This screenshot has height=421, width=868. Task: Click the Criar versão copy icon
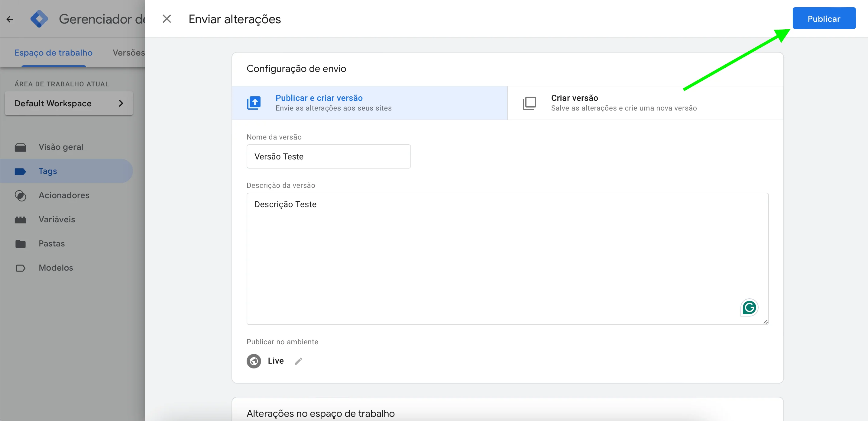(x=530, y=103)
